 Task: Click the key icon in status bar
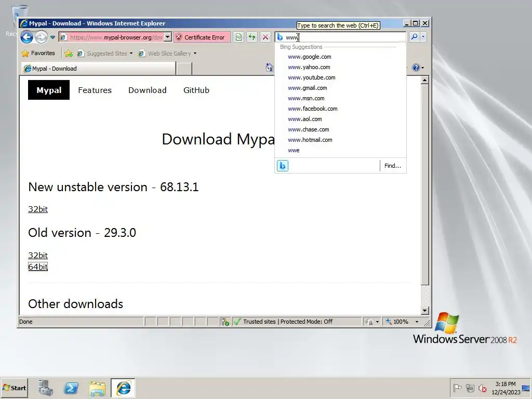(224, 322)
